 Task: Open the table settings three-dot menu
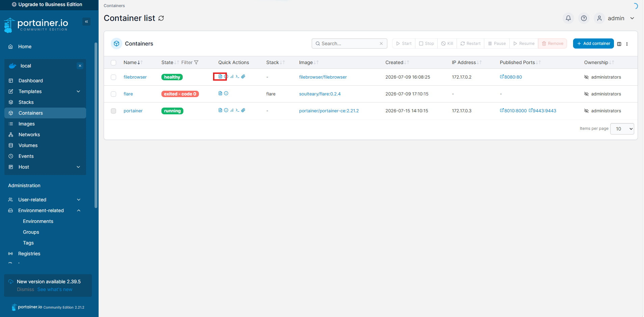coord(627,44)
